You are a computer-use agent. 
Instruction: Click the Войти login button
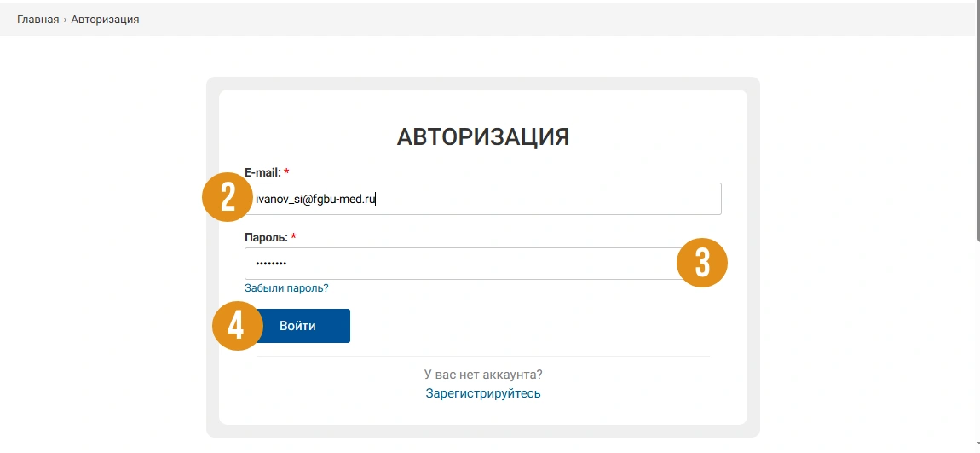click(x=297, y=326)
